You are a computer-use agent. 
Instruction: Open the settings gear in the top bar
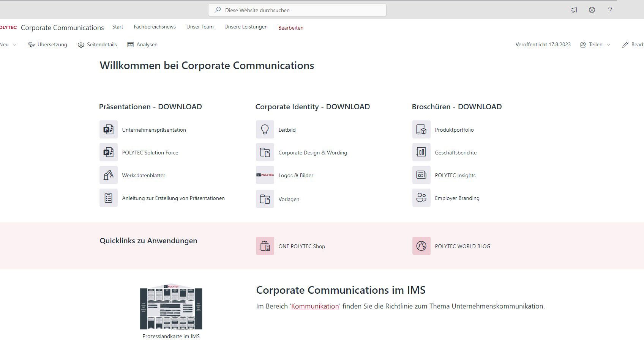(x=592, y=10)
